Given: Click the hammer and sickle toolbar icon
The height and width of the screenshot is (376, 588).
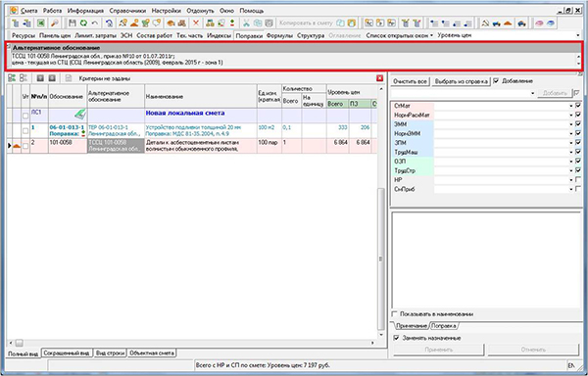Looking at the screenshot, I should pos(485,23).
